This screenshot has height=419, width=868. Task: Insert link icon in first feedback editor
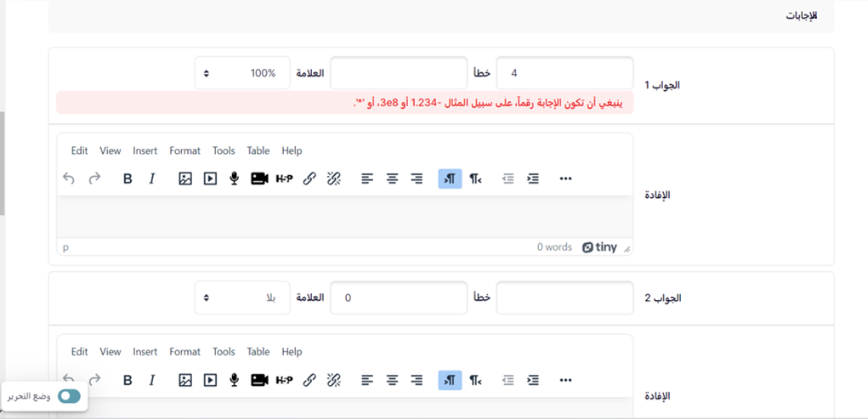pyautogui.click(x=309, y=178)
